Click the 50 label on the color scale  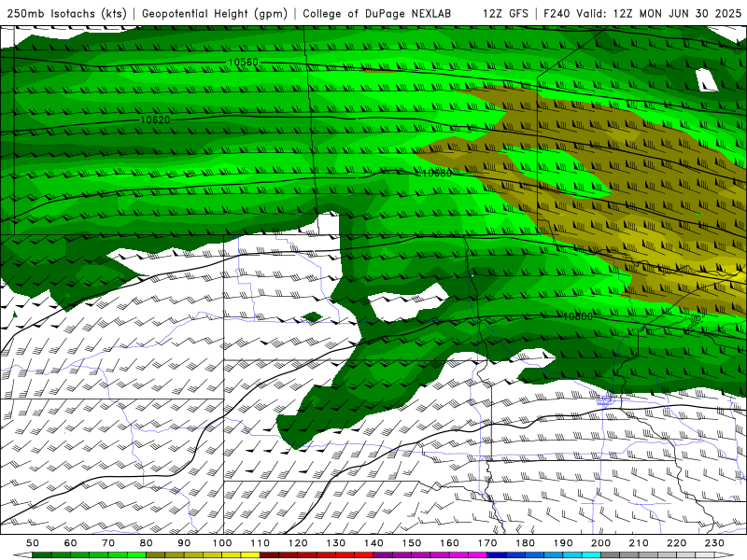point(33,543)
